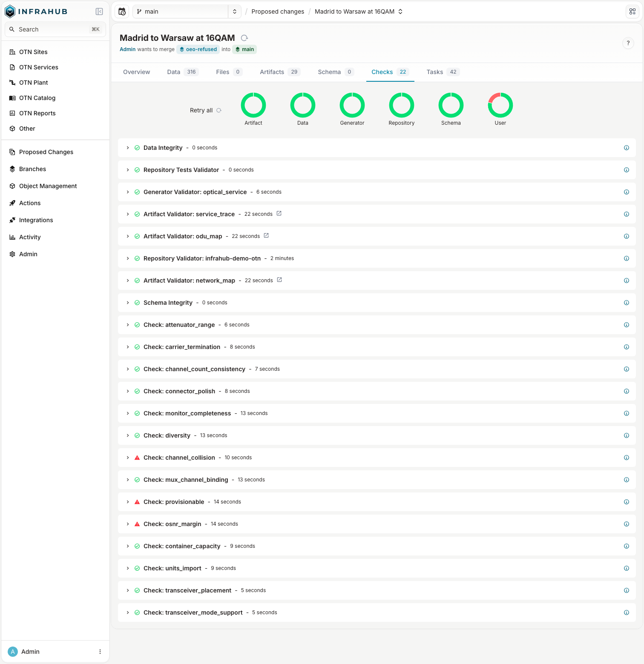The width and height of the screenshot is (644, 664).
Task: Select the Repository checks donut chart
Action: (x=402, y=105)
